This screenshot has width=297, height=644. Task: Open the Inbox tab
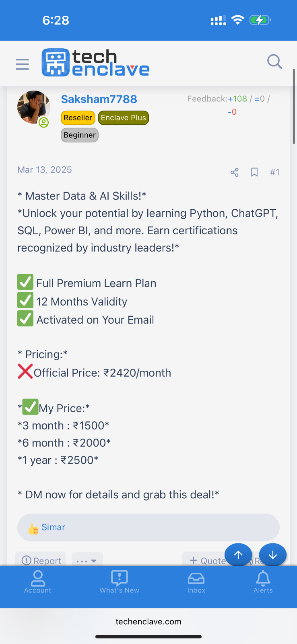(196, 583)
